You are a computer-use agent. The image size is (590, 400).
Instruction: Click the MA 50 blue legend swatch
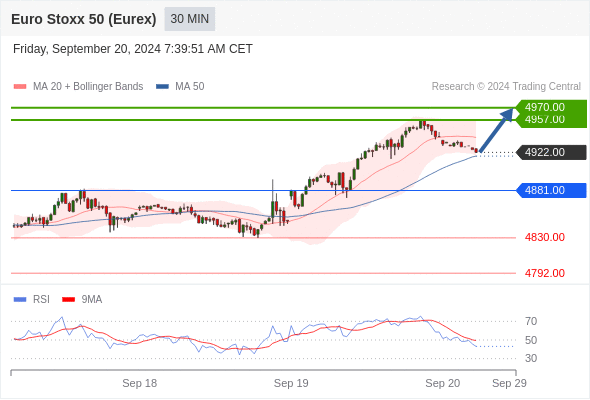tap(162, 87)
